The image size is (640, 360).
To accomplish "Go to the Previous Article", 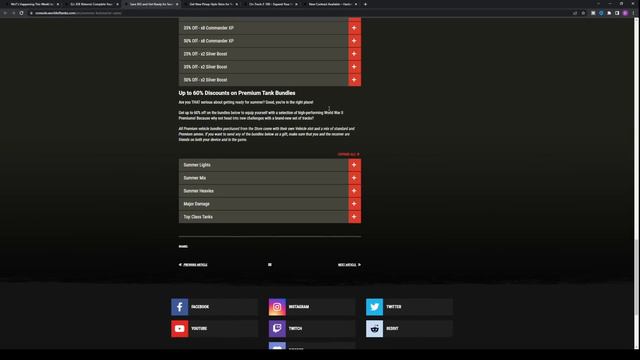I will [x=193, y=265].
